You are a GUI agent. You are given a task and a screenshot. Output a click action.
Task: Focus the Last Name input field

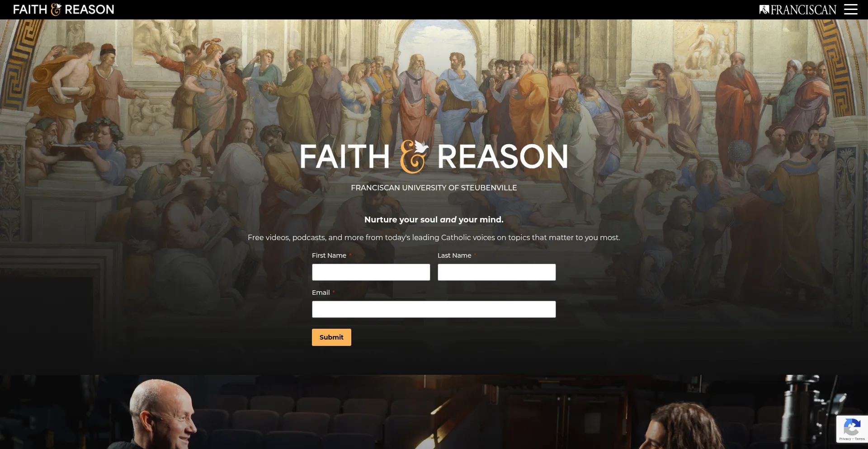[x=496, y=272]
